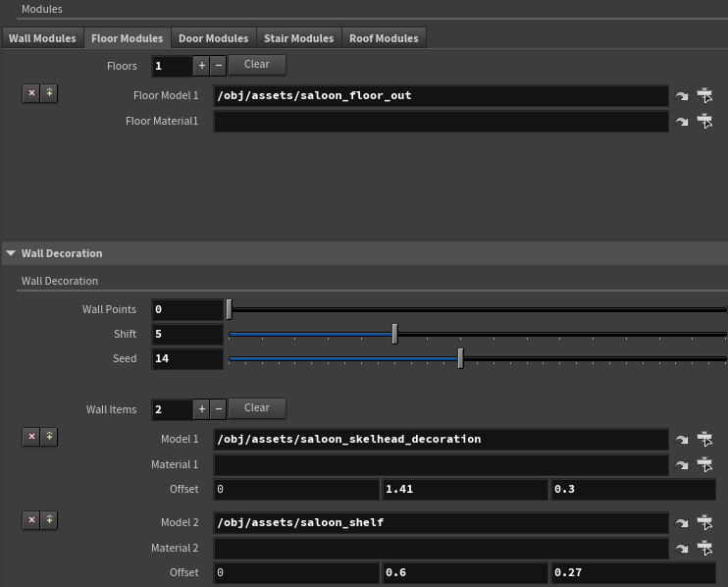The height and width of the screenshot is (587, 728).
Task: Click the Shift slider handle
Action: coord(394,335)
